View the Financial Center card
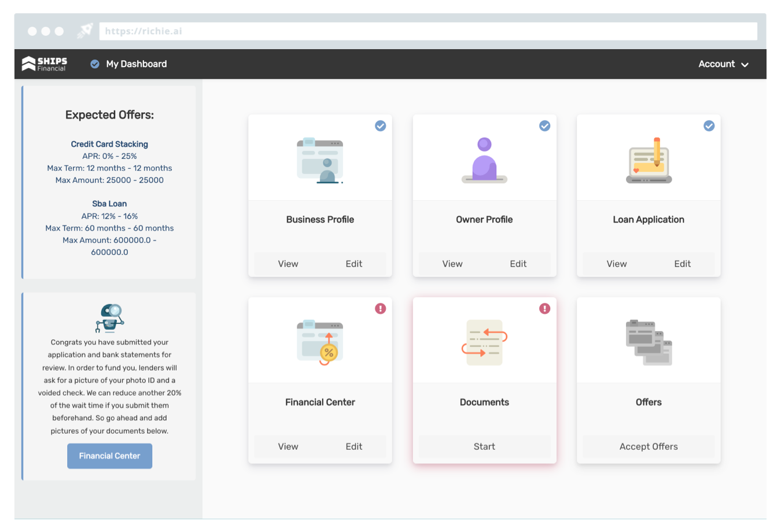 pos(288,446)
